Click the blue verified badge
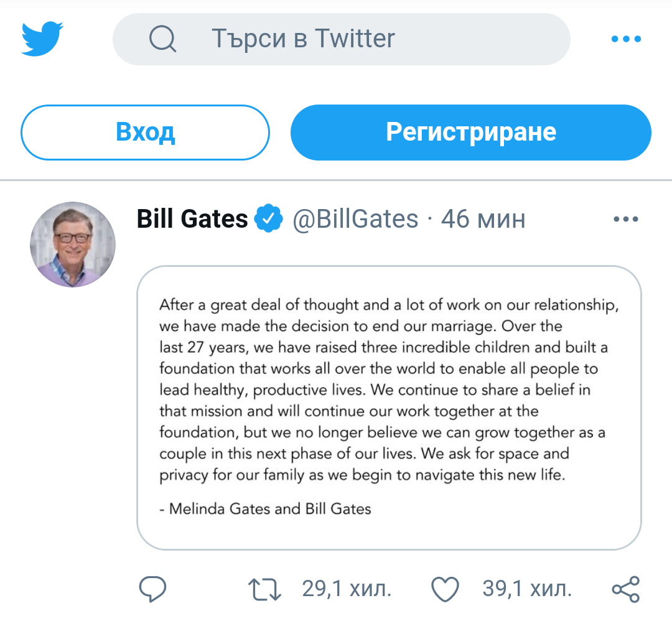The width and height of the screenshot is (672, 621). tap(269, 219)
